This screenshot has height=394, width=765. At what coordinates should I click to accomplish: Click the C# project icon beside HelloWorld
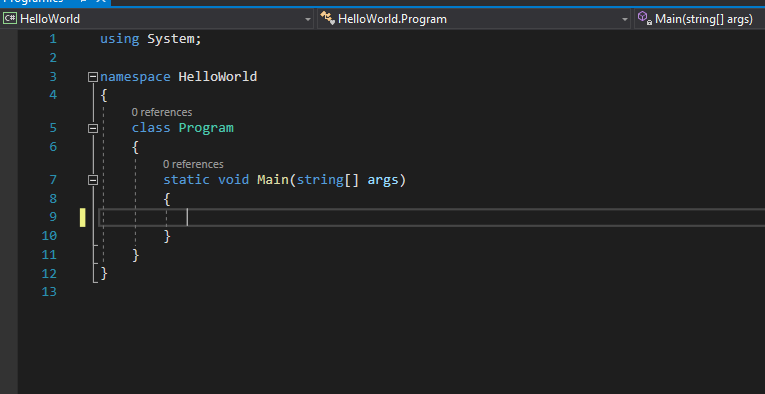(x=10, y=19)
